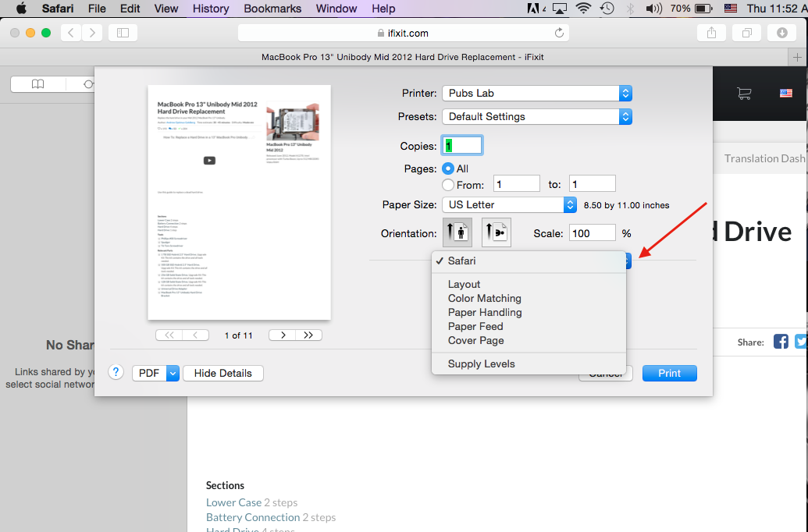This screenshot has height=532, width=808.
Task: Click the Bluetooth menu bar icon
Action: pos(630,9)
